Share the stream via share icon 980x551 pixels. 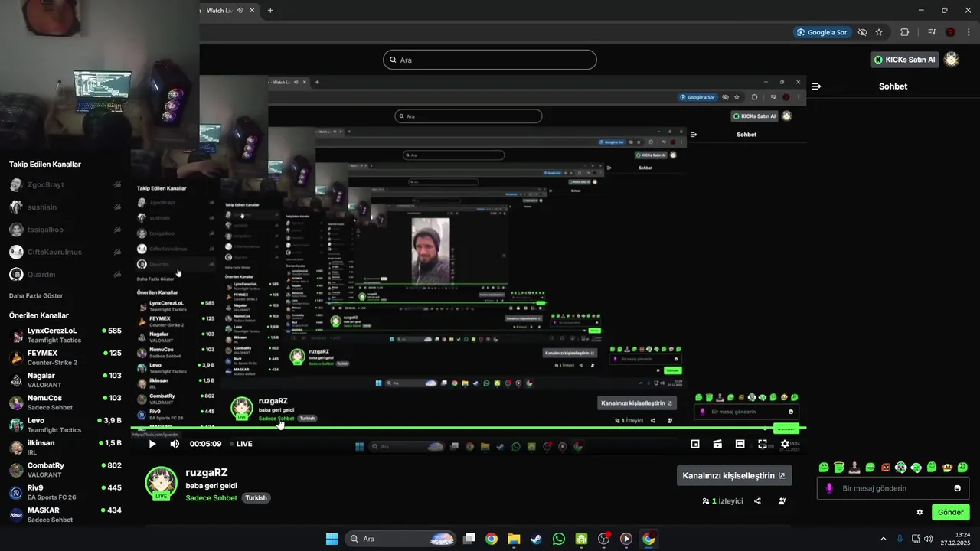757,501
